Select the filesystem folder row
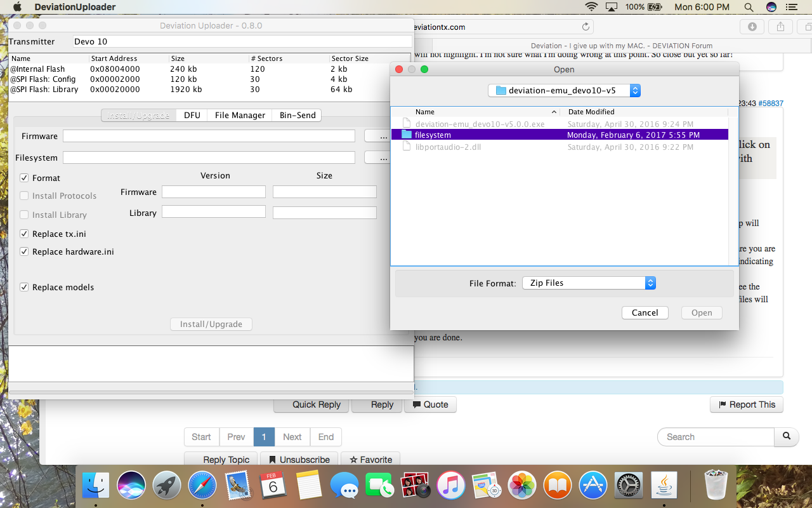Viewport: 812px width, 508px height. [x=560, y=135]
